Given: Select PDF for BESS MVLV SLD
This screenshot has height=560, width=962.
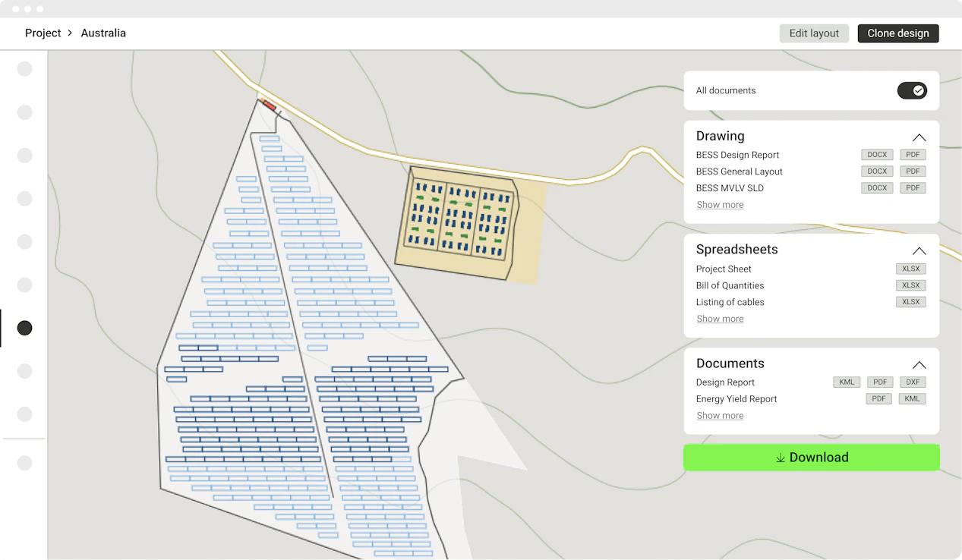Looking at the screenshot, I should click(x=913, y=188).
